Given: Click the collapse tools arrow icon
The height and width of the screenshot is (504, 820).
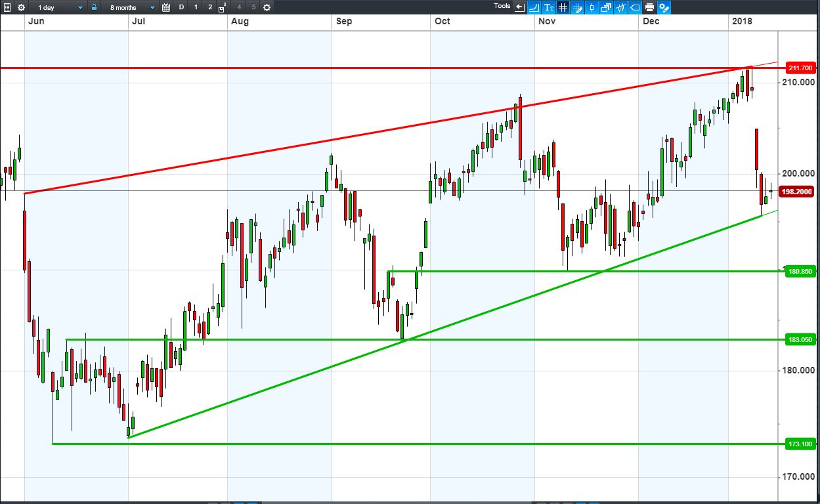Looking at the screenshot, I should click(x=519, y=7).
